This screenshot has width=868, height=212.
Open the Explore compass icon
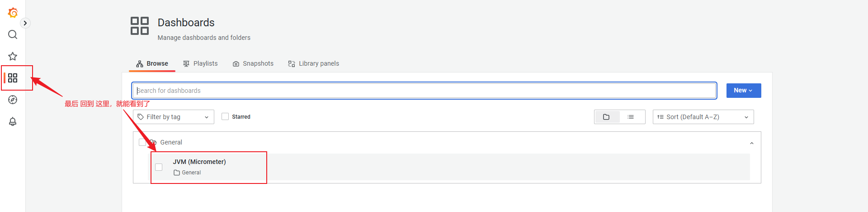pyautogui.click(x=13, y=100)
